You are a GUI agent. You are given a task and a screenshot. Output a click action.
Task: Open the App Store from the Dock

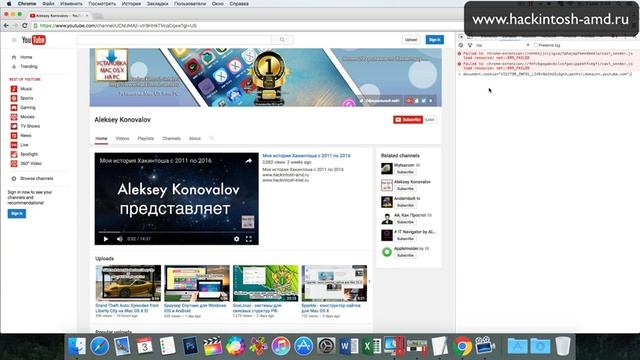303,346
